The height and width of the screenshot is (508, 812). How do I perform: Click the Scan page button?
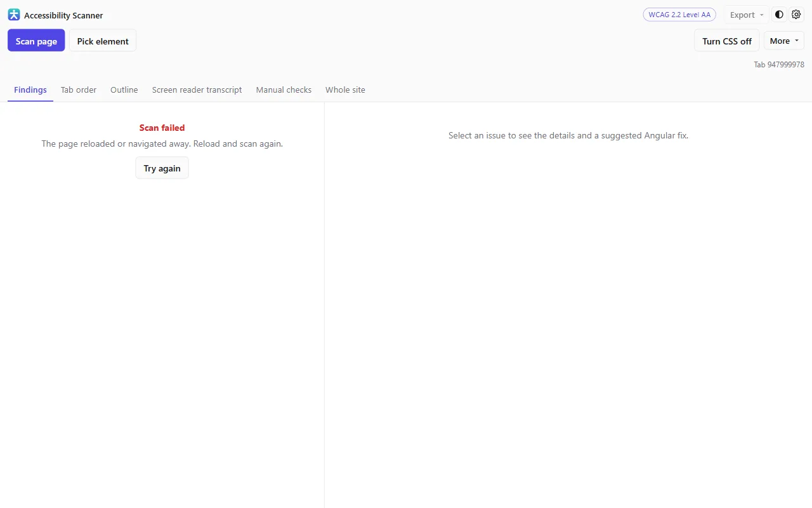[36, 41]
